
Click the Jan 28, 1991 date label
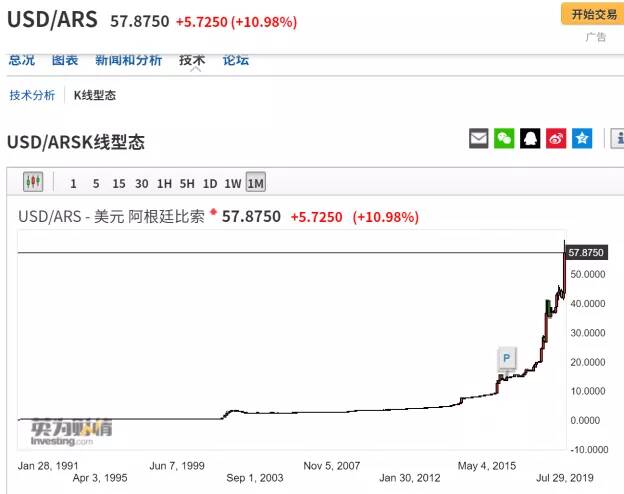[48, 466]
